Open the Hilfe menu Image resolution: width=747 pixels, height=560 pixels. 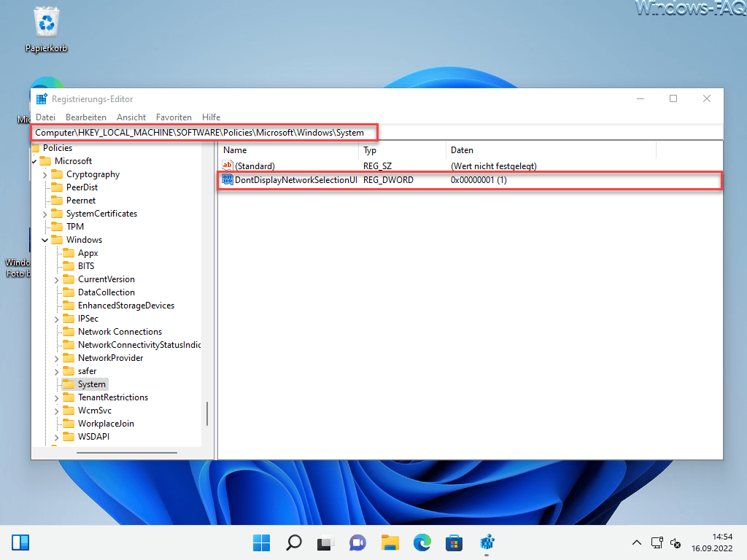[211, 117]
